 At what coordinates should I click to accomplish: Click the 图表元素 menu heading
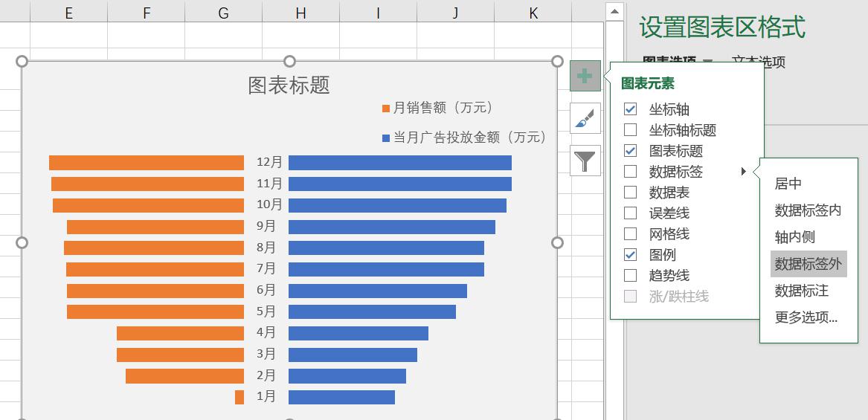pyautogui.click(x=648, y=83)
